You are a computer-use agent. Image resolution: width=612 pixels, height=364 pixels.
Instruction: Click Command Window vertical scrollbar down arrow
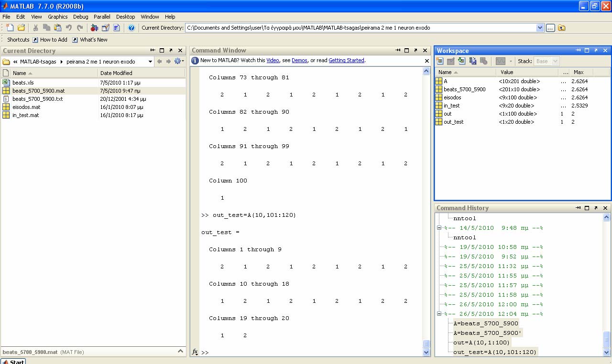(426, 352)
